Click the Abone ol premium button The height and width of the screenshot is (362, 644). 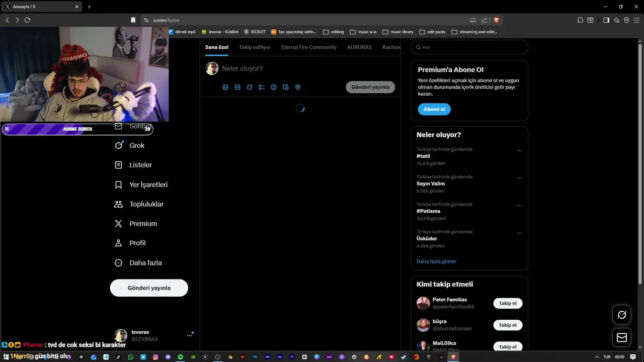point(434,109)
